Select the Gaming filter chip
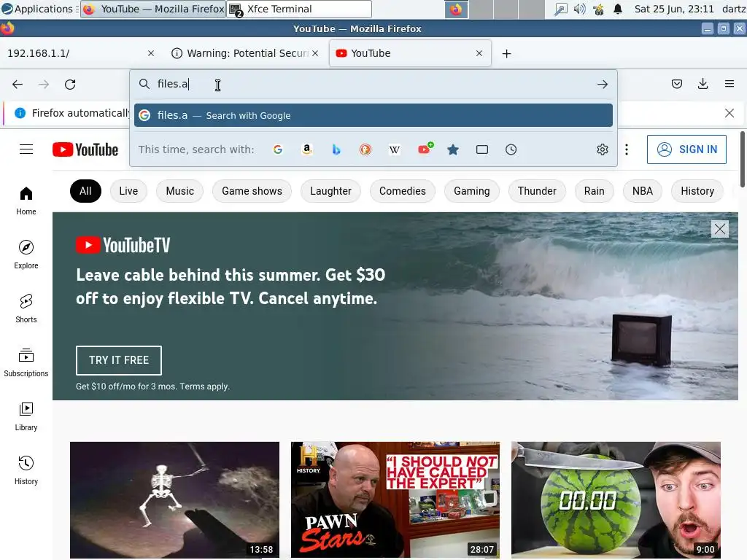 pyautogui.click(x=472, y=191)
